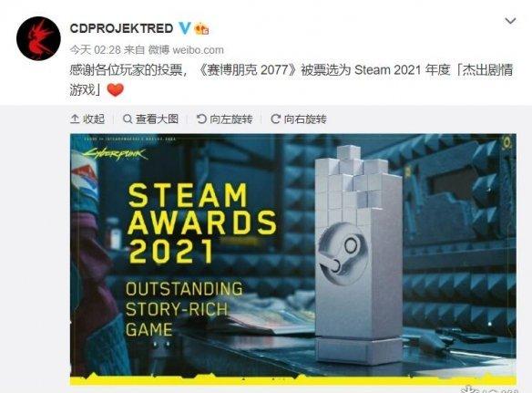The width and height of the screenshot is (532, 393).
Task: Click the magnifier icon for 查看大图
Action: point(128,119)
